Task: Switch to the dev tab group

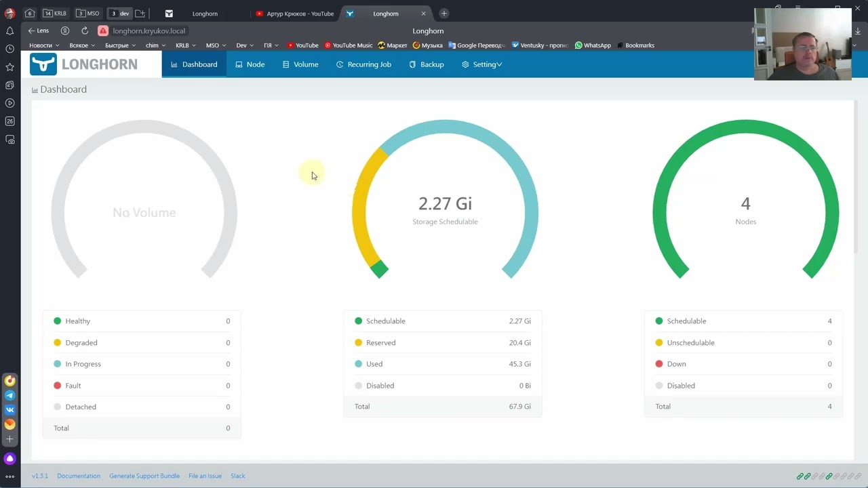Action: 120,14
